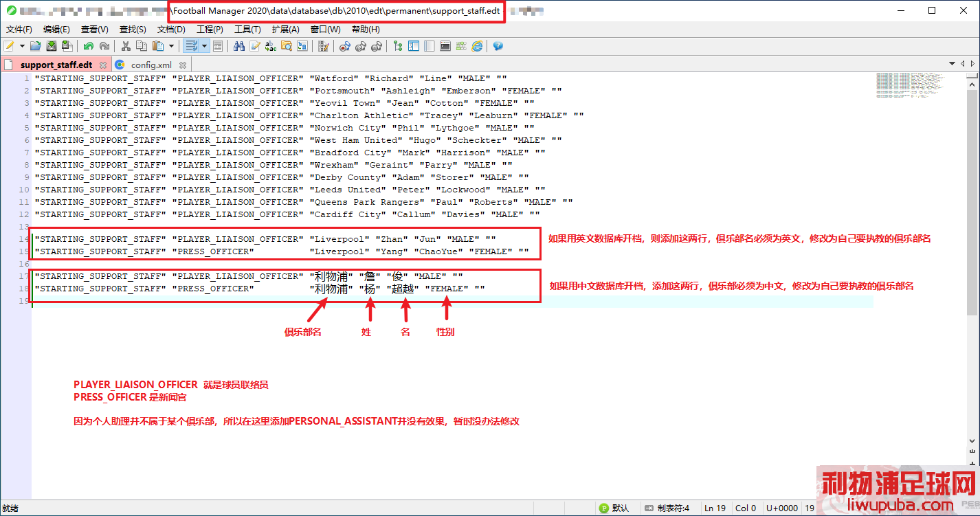Open the 帮助(H) menu
The height and width of the screenshot is (516, 980).
click(x=366, y=30)
